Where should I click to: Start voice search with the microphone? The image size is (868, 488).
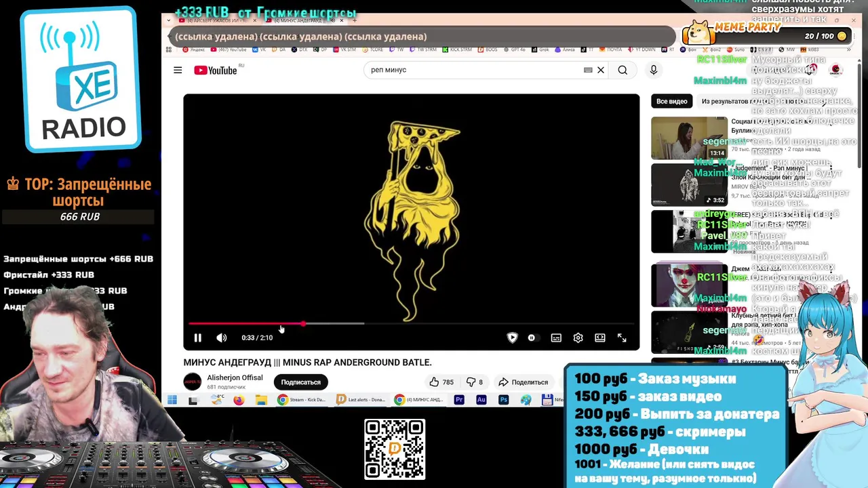[654, 70]
